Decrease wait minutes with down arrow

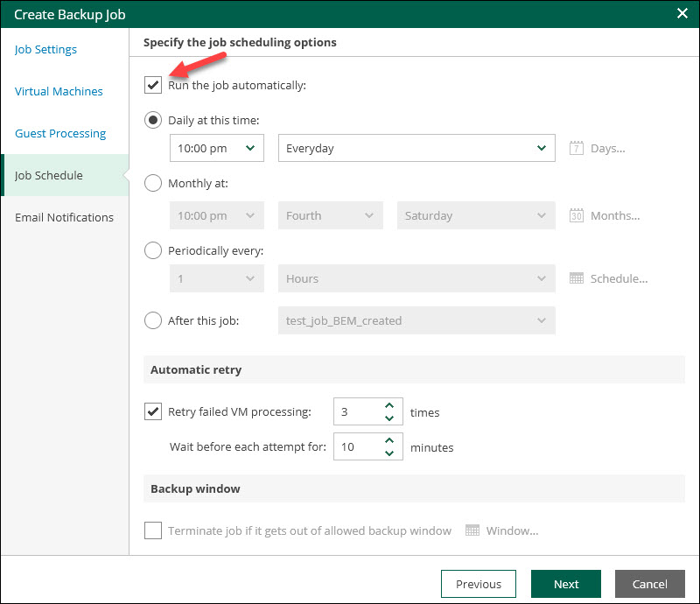(x=389, y=453)
